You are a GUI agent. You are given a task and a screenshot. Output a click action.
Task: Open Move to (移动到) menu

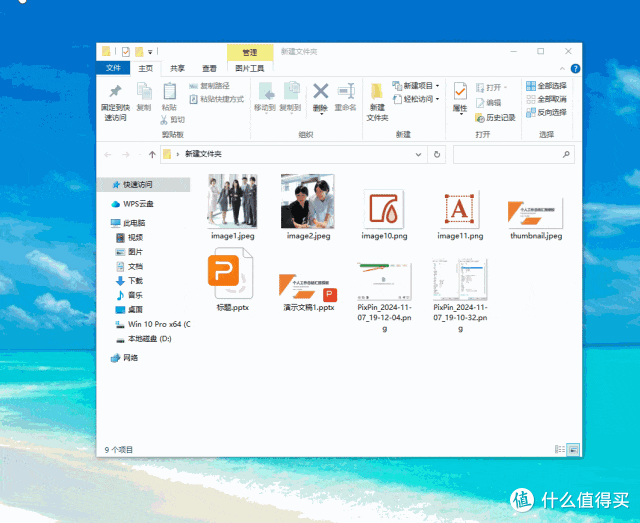265,98
